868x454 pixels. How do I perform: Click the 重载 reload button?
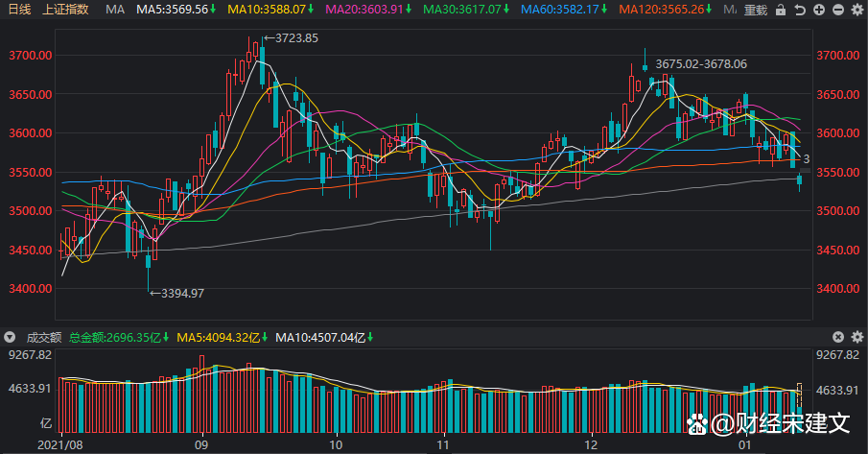[x=756, y=10]
